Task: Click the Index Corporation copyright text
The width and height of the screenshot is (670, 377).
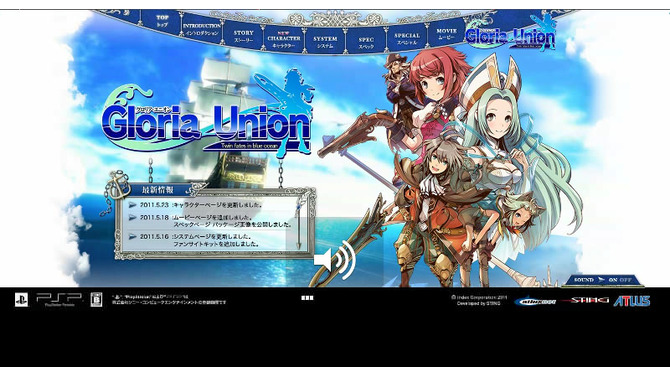Action: (x=479, y=300)
